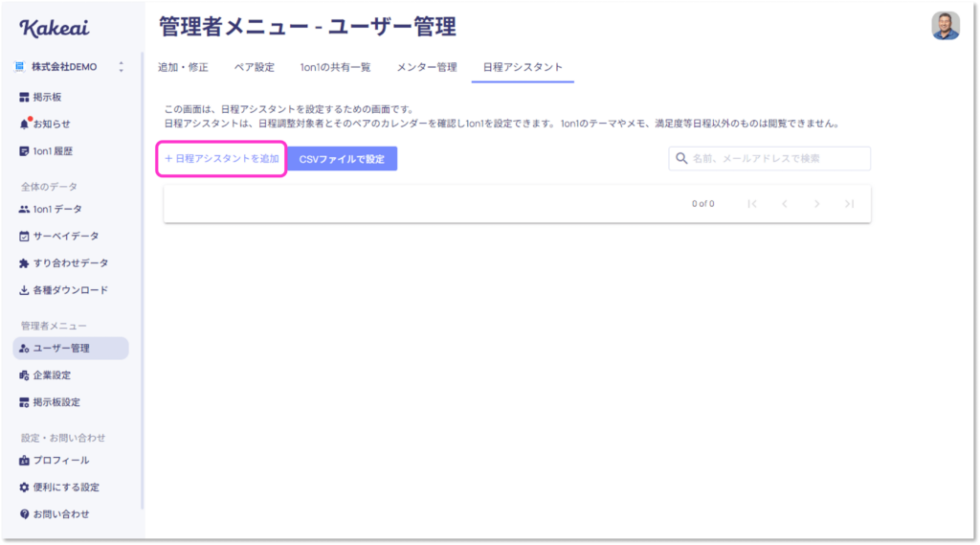Click CSVファイルで設定 button
Image resolution: width=980 pixels, height=545 pixels.
point(342,159)
